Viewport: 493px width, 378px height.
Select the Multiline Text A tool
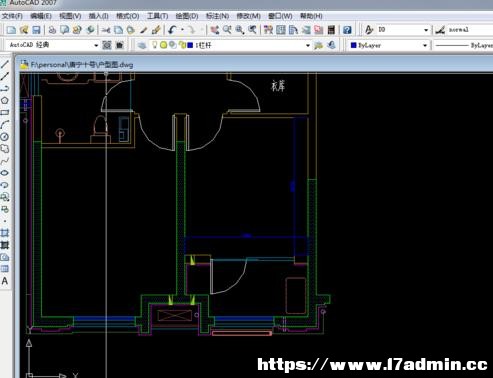point(5,281)
